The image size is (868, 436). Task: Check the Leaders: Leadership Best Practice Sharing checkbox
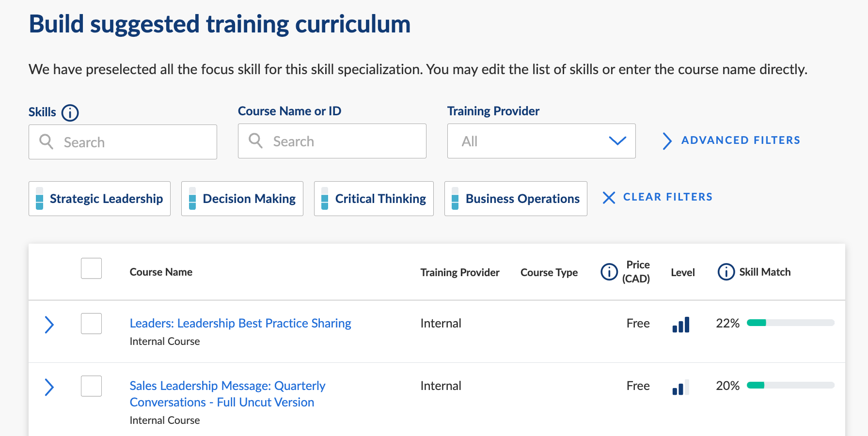click(x=91, y=324)
